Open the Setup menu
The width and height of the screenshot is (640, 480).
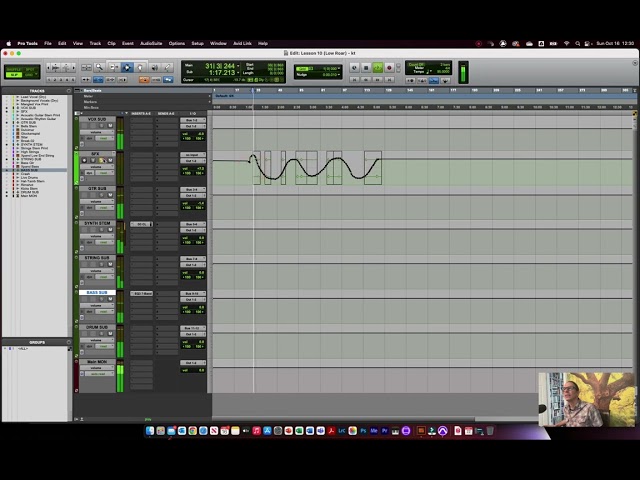tap(198, 43)
